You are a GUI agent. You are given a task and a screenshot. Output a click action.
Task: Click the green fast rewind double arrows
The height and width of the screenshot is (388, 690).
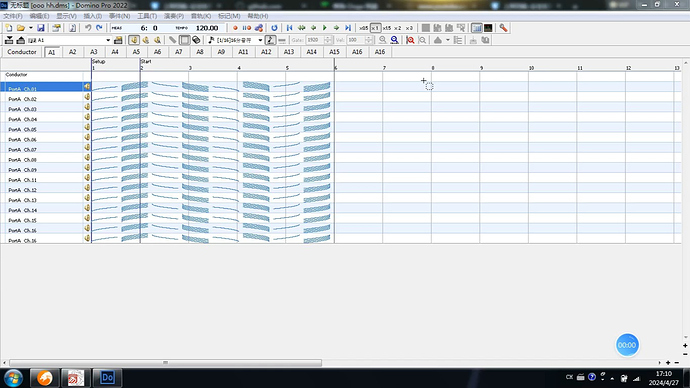tap(301, 28)
